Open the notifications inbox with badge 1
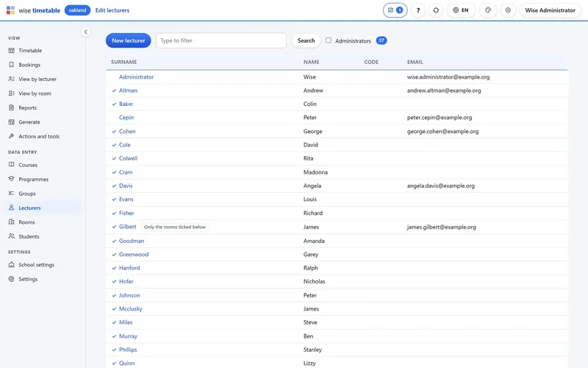The width and height of the screenshot is (588, 368). pos(395,10)
